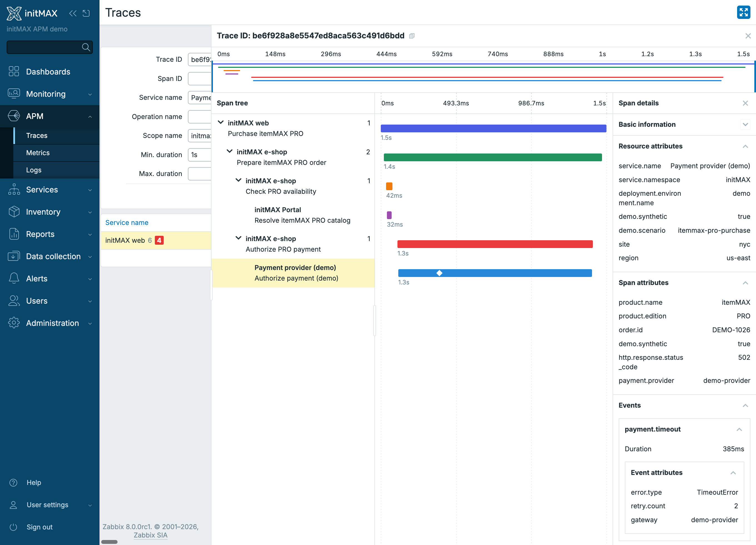The width and height of the screenshot is (756, 545).
Task: Open the Users menu section
Action: coord(50,301)
